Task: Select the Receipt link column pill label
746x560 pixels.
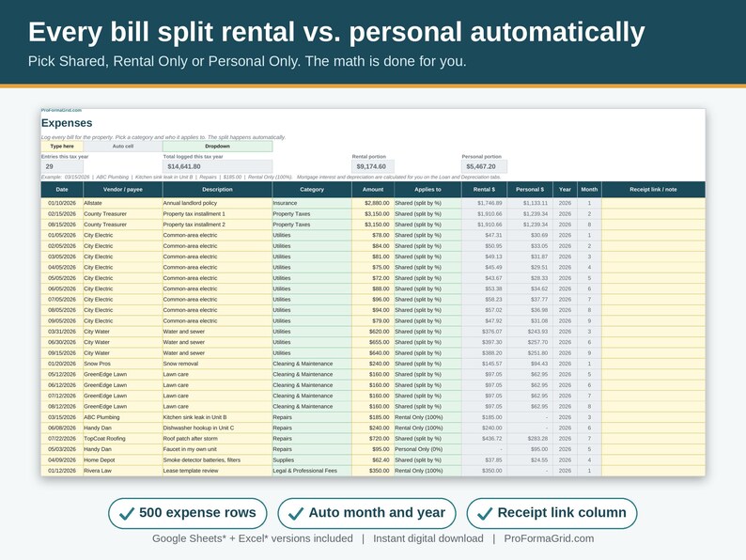Action: [x=552, y=513]
